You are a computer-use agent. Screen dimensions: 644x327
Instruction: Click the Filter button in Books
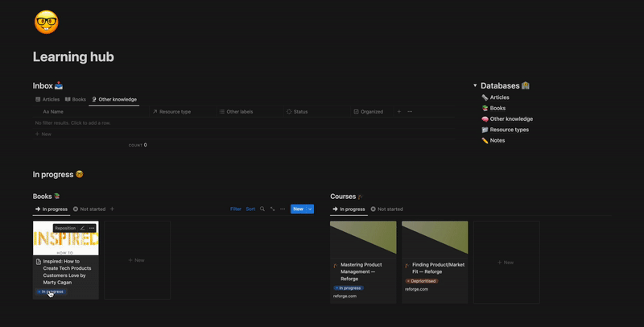pyautogui.click(x=236, y=209)
